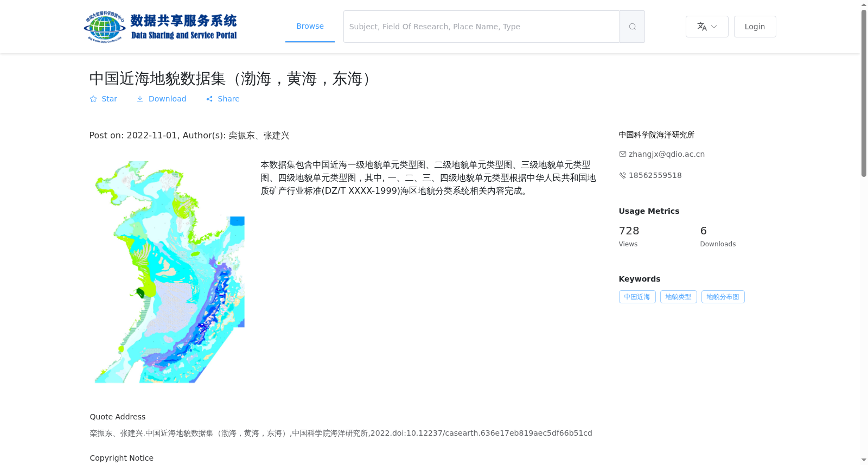
Task: Open the Browse tab
Action: (x=310, y=26)
